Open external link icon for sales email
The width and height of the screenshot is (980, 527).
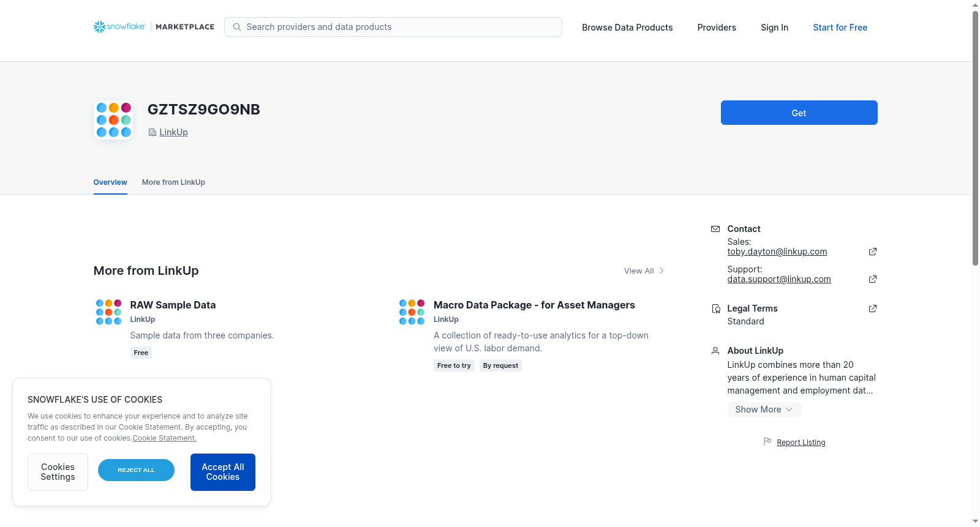(873, 252)
